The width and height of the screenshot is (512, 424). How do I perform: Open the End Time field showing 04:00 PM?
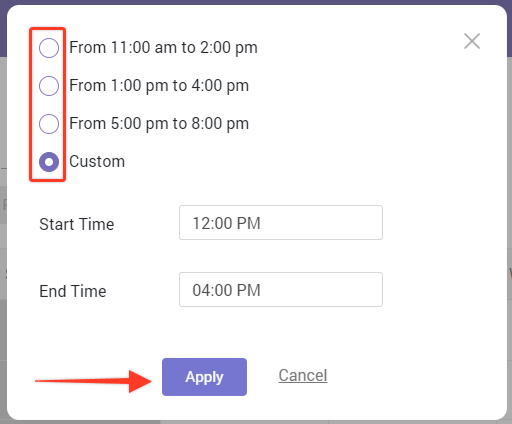(x=281, y=289)
